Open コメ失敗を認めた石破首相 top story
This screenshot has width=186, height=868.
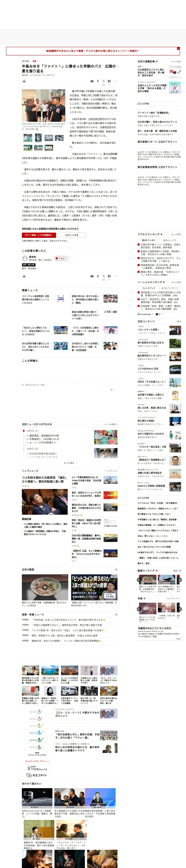coord(45,479)
